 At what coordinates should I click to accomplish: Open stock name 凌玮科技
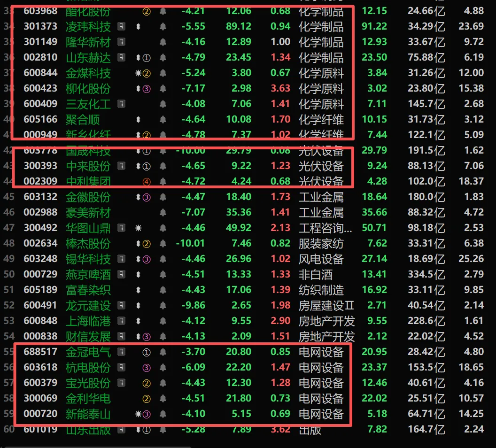coord(88,27)
